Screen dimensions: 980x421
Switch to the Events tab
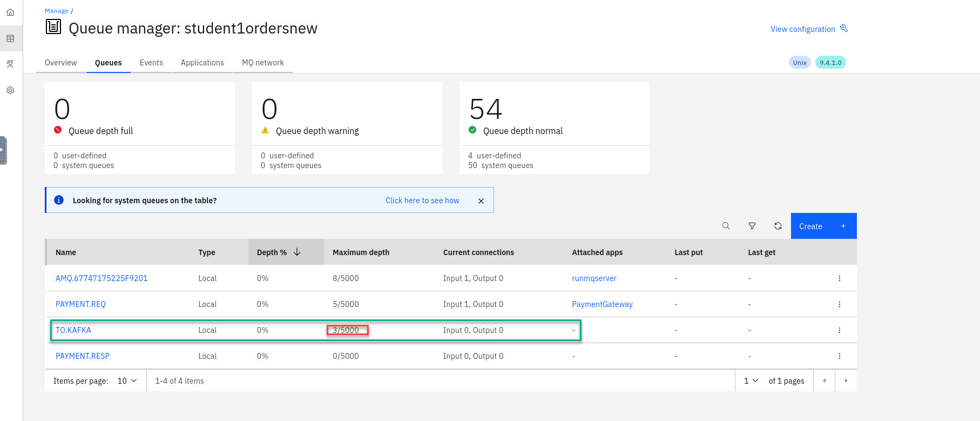coord(151,63)
